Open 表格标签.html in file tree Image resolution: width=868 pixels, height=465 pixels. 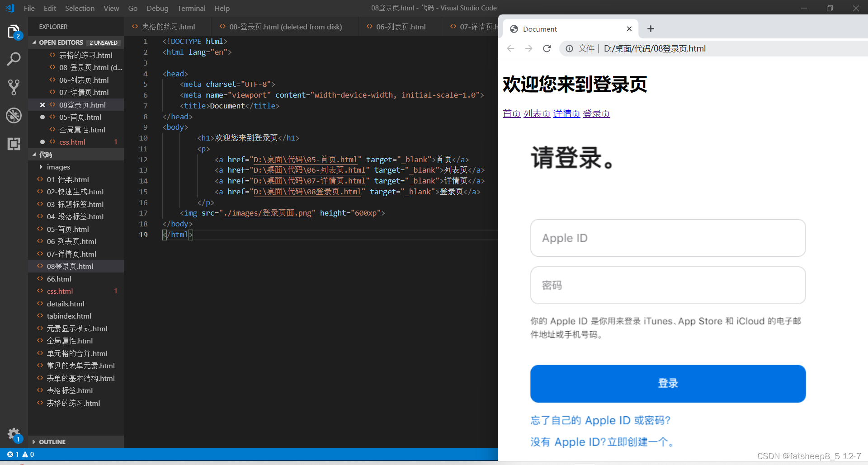click(x=70, y=390)
